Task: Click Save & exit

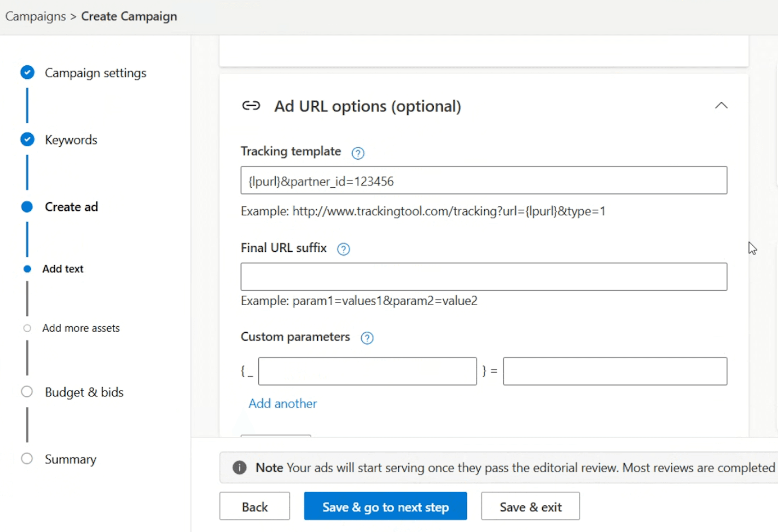Action: pos(530,506)
